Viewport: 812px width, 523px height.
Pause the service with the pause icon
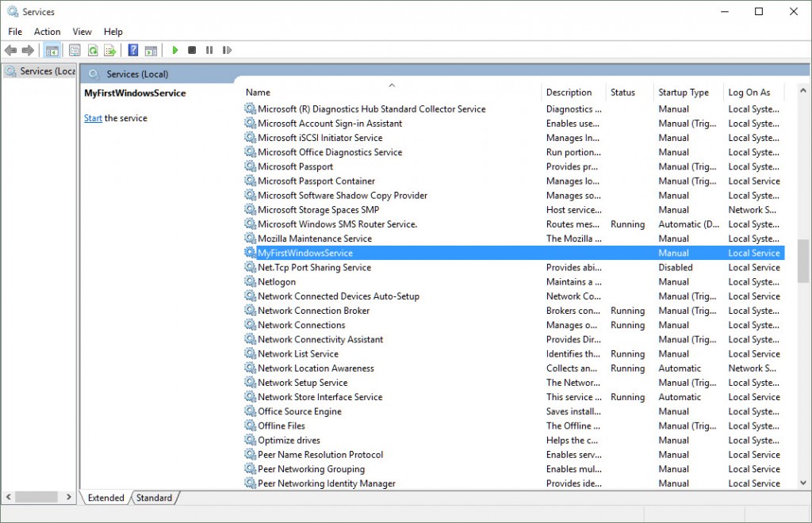(x=209, y=50)
